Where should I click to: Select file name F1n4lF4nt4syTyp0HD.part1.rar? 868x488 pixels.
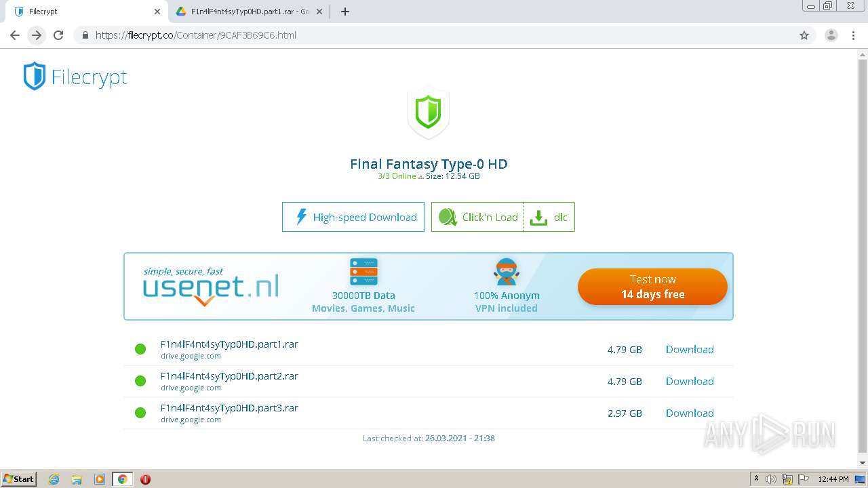[229, 344]
